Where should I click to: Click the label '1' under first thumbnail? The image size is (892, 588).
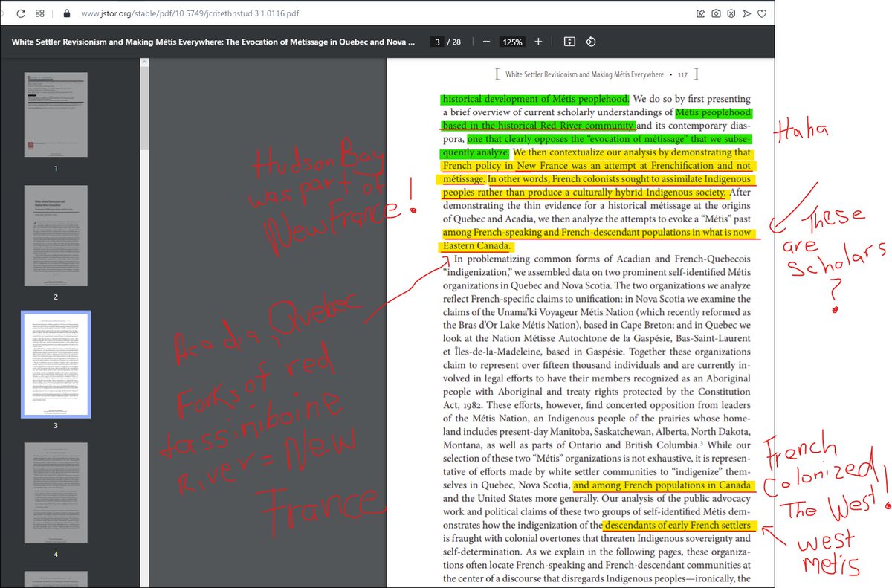tap(56, 168)
